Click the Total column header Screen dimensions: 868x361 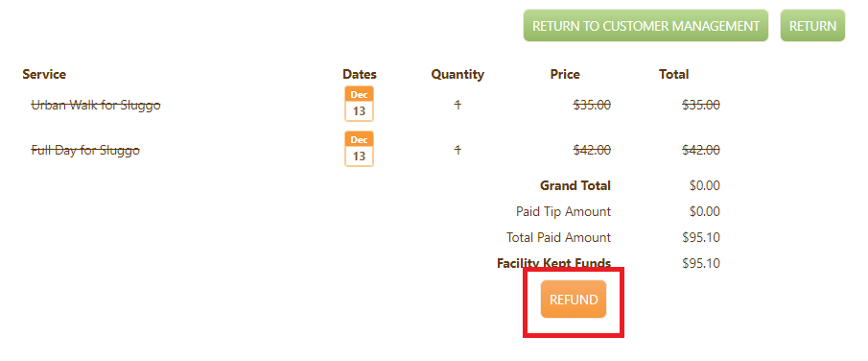pyautogui.click(x=673, y=74)
